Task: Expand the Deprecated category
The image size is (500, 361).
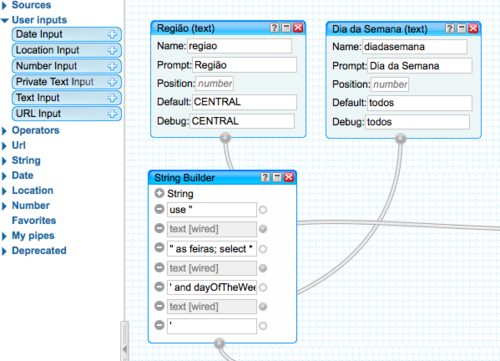Action: pos(4,251)
